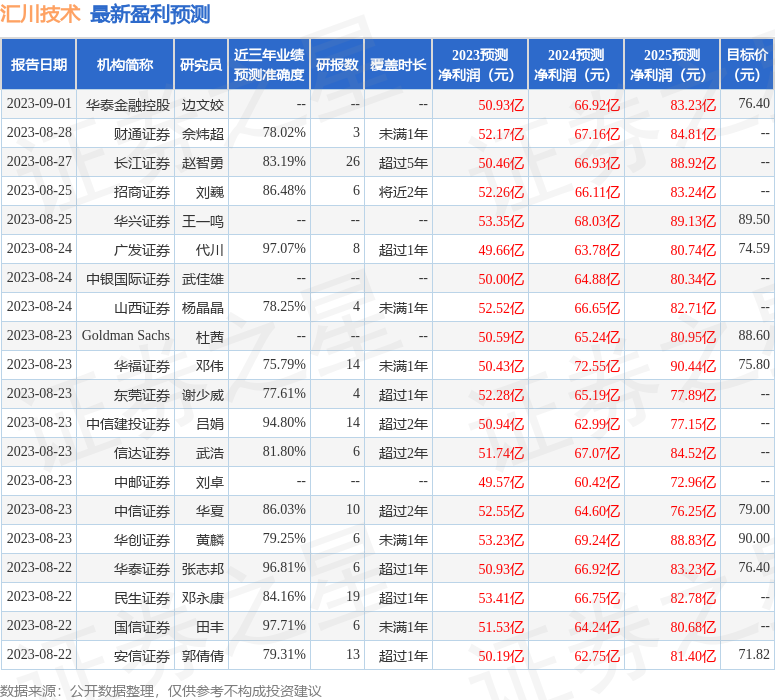The height and width of the screenshot is (700, 775).
Task: Click target price 89.50
Action: click(x=754, y=219)
